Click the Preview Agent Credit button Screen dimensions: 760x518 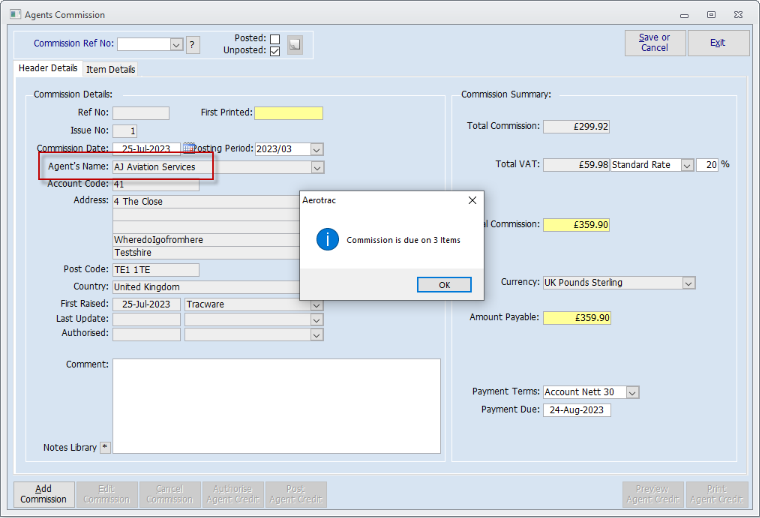pyautogui.click(x=653, y=494)
